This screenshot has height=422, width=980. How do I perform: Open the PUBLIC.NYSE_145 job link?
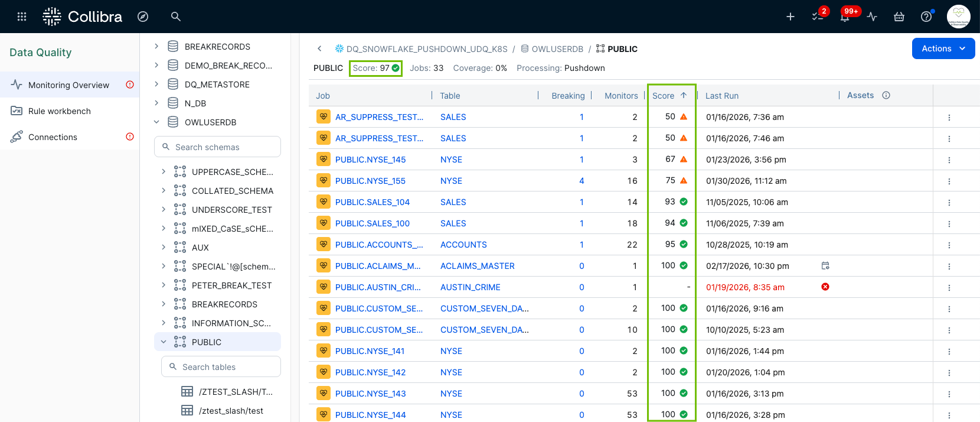point(370,160)
